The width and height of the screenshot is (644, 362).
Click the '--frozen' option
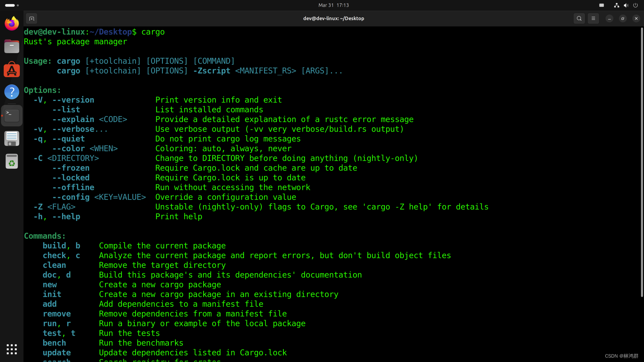pos(71,168)
